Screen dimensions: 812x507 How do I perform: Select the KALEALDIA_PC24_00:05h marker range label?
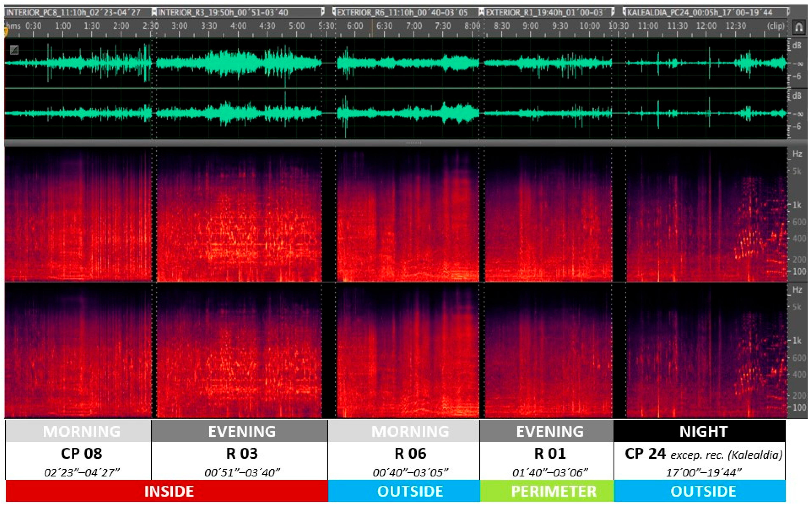(700, 13)
